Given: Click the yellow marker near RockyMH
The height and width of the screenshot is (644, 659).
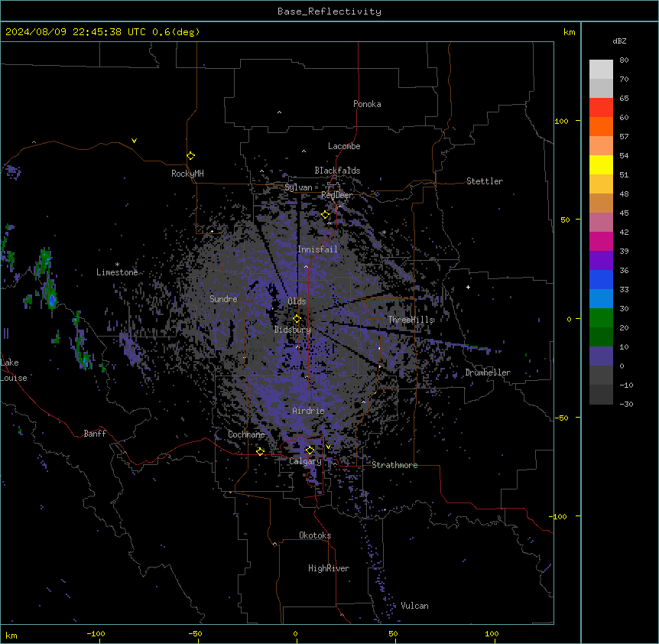Looking at the screenshot, I should coord(191,156).
